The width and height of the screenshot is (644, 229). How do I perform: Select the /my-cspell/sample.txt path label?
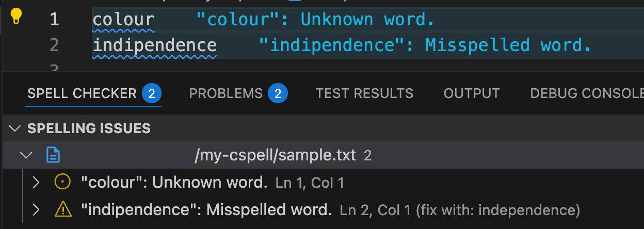pyautogui.click(x=275, y=155)
